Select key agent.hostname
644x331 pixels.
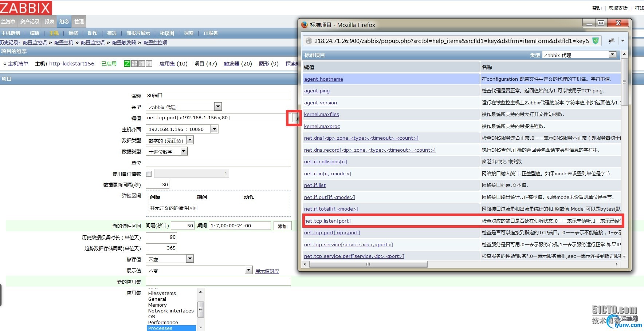point(323,79)
